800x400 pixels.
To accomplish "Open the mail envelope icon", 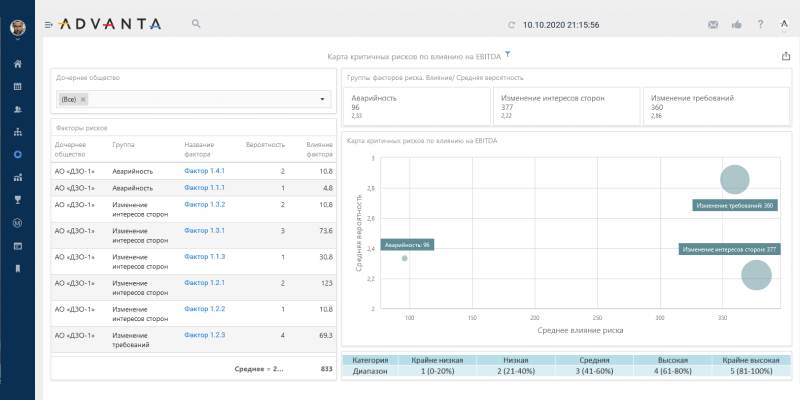I will click(713, 24).
